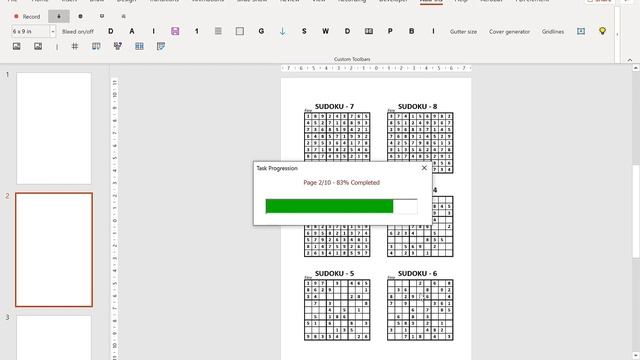Click the SUDOKU - 8 heading

click(418, 107)
